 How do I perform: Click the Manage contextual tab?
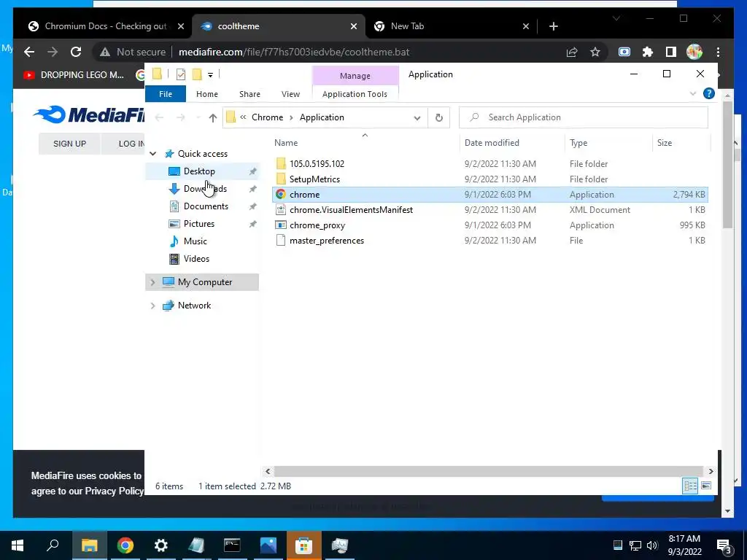tap(355, 76)
